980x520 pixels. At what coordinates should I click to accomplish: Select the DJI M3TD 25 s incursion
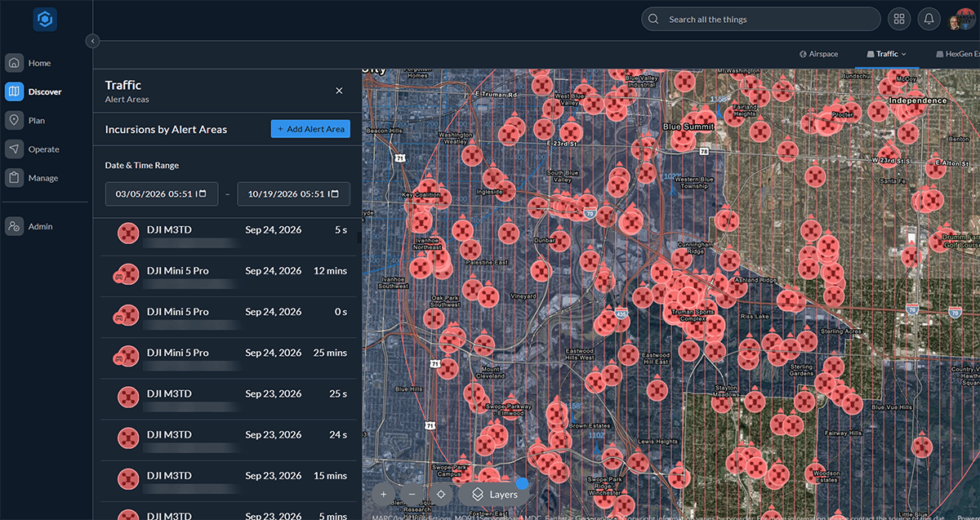coord(229,399)
